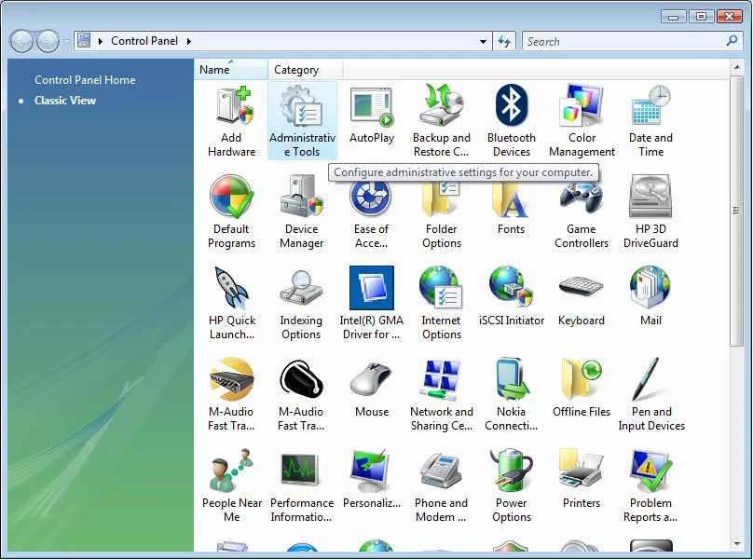Open Backup and Restore Center
Image resolution: width=753 pixels, height=560 pixels.
[442, 120]
